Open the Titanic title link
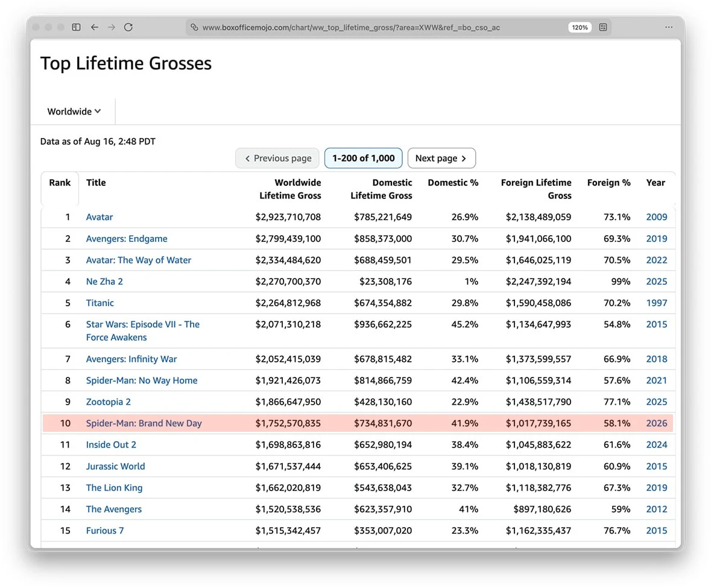Image resolution: width=711 pixels, height=588 pixels. [x=100, y=303]
